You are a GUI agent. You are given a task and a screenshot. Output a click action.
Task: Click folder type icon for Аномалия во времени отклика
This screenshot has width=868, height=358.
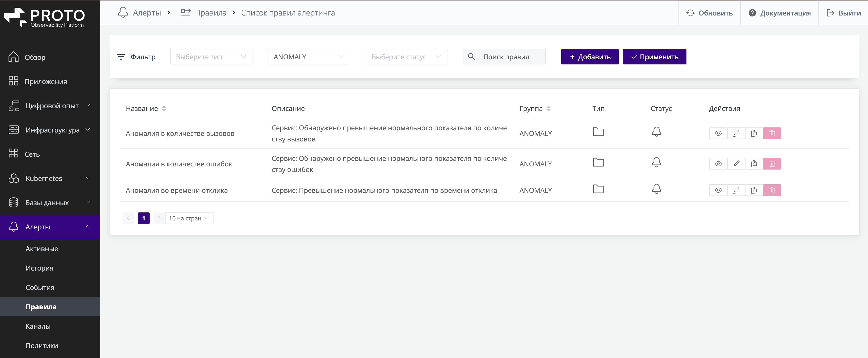coord(598,189)
